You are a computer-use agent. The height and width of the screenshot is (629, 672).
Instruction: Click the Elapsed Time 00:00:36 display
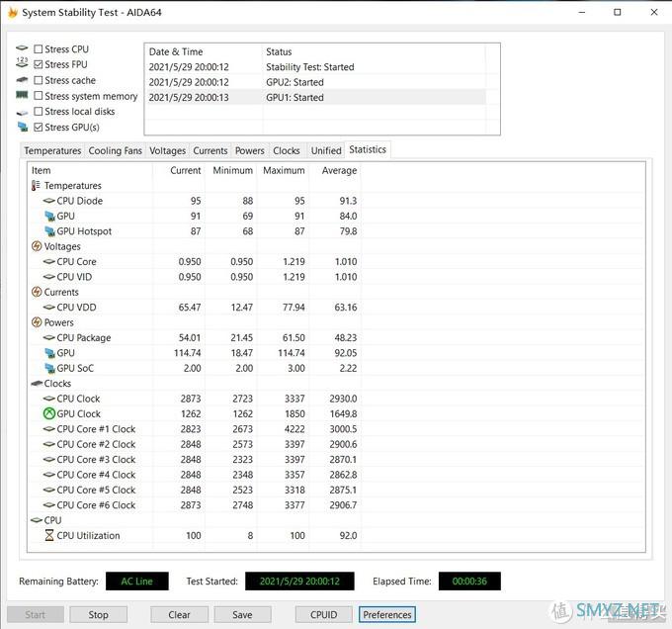click(x=469, y=581)
